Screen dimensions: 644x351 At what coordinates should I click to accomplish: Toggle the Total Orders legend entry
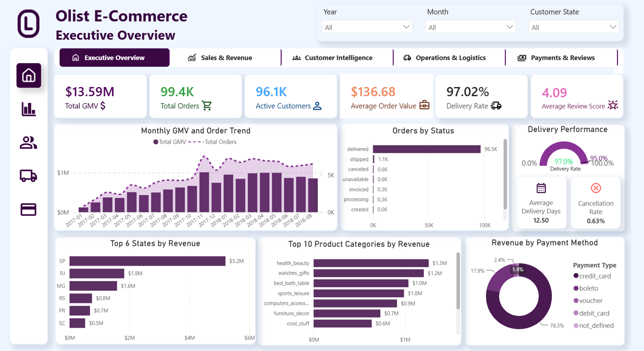point(213,142)
